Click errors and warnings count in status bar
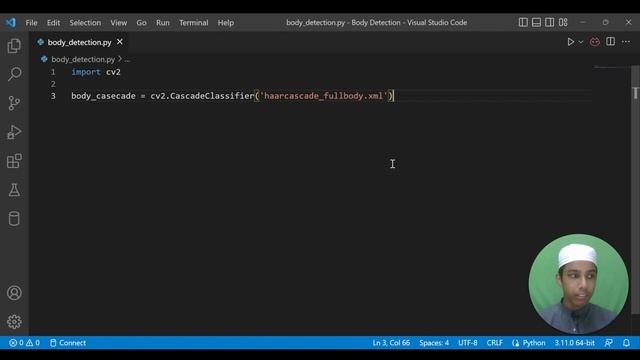The width and height of the screenshot is (640, 360). pyautogui.click(x=24, y=343)
